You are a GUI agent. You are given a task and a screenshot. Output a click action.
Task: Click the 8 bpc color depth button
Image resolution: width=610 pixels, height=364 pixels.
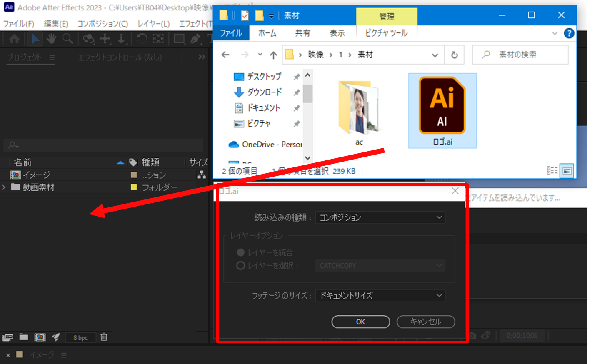[80, 337]
